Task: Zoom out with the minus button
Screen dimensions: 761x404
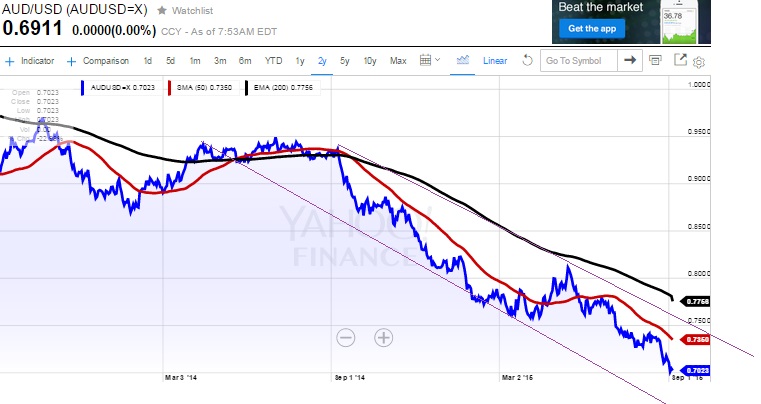Action: click(346, 337)
